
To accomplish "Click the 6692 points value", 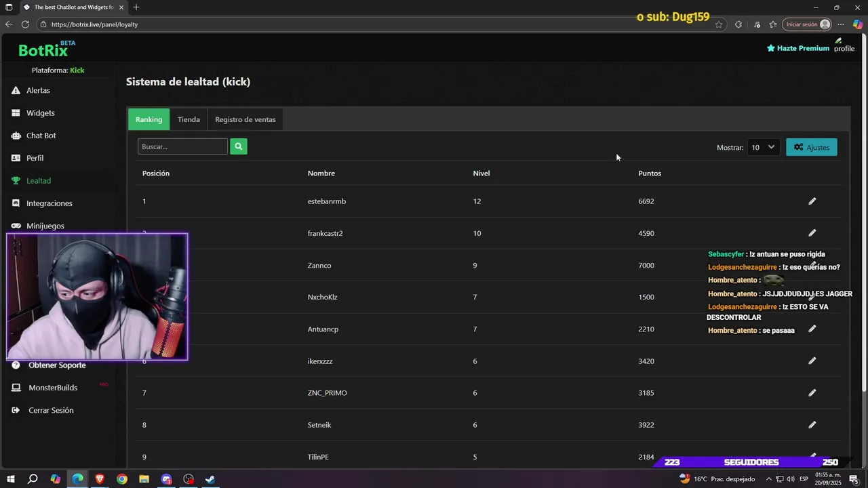I will [x=646, y=201].
